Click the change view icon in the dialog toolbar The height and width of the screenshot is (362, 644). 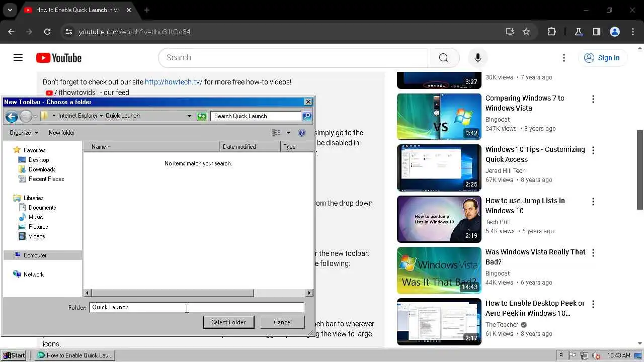click(x=276, y=133)
